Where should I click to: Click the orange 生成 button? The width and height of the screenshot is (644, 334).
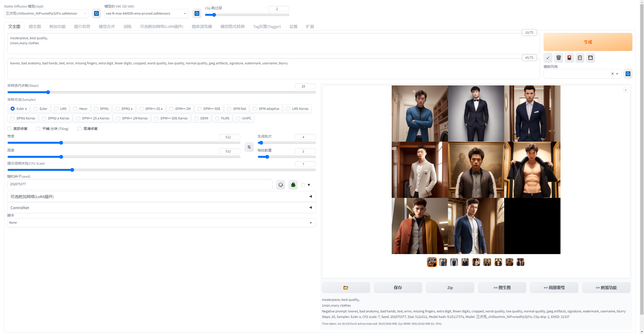pyautogui.click(x=588, y=42)
